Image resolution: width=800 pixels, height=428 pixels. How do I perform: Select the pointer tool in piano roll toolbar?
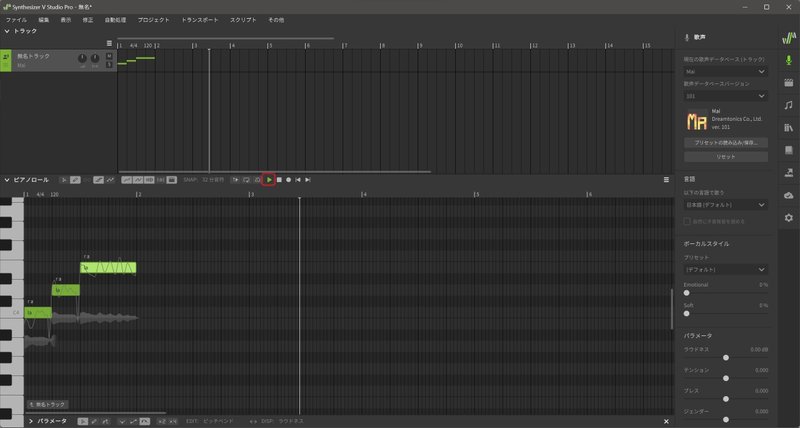64,180
